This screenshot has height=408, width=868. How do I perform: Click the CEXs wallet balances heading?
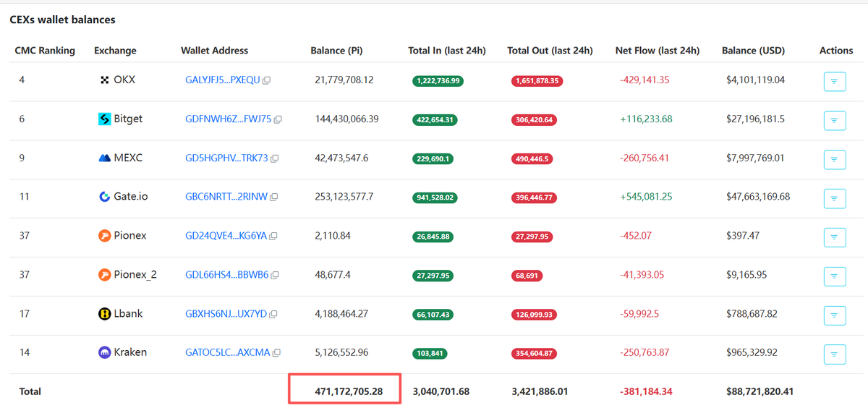click(62, 20)
